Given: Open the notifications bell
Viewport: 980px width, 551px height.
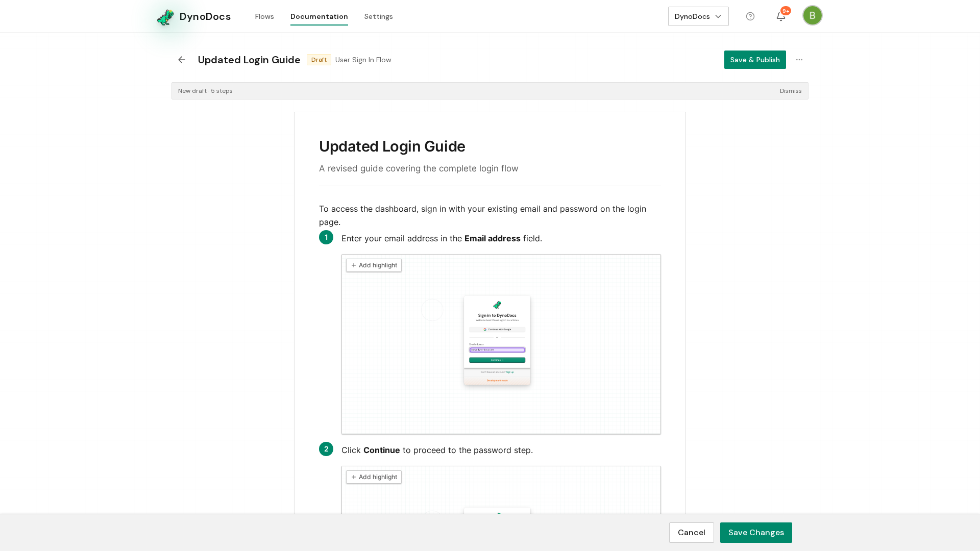Looking at the screenshot, I should (781, 16).
